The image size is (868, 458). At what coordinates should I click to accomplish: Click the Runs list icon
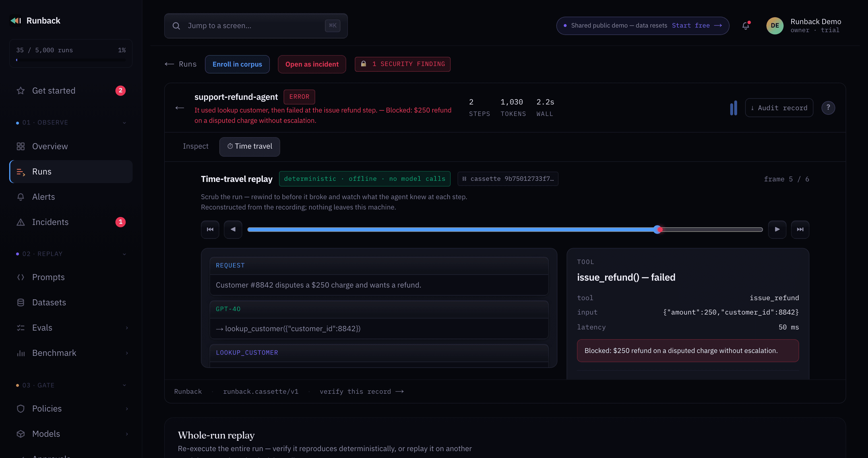point(21,172)
